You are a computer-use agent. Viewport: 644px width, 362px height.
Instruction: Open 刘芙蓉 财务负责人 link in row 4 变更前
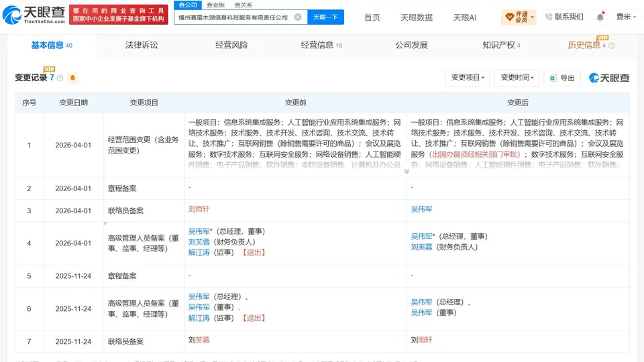pos(199,242)
